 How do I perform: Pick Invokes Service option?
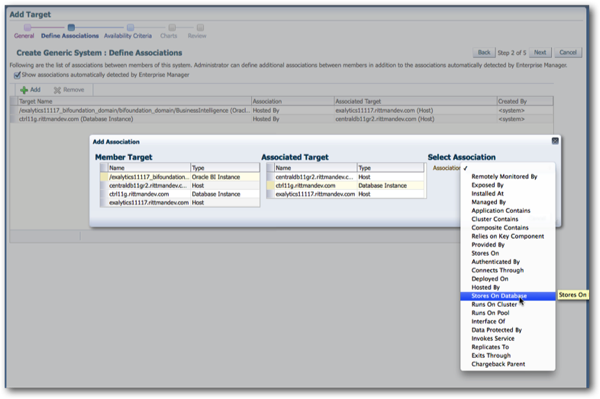coord(508,339)
